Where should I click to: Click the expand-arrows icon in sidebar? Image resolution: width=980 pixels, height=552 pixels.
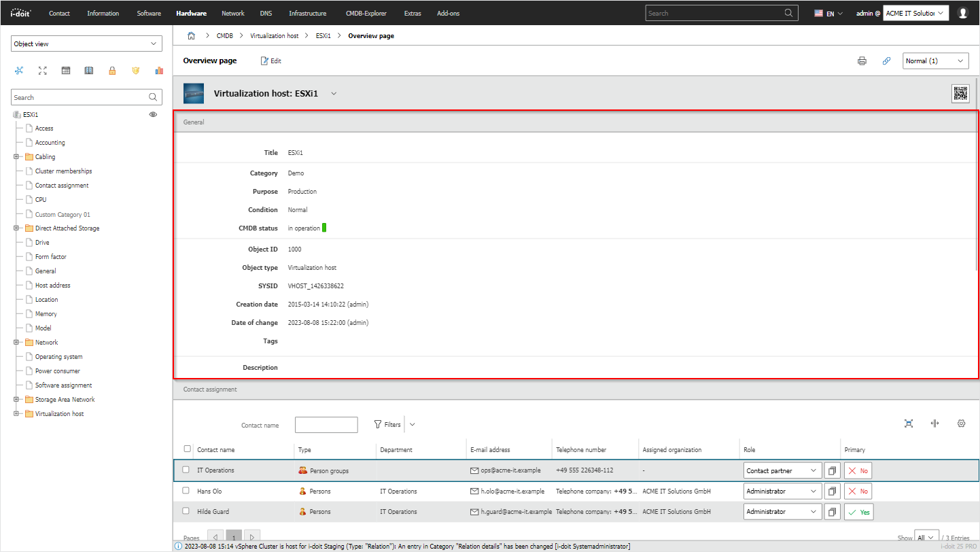pyautogui.click(x=43, y=71)
